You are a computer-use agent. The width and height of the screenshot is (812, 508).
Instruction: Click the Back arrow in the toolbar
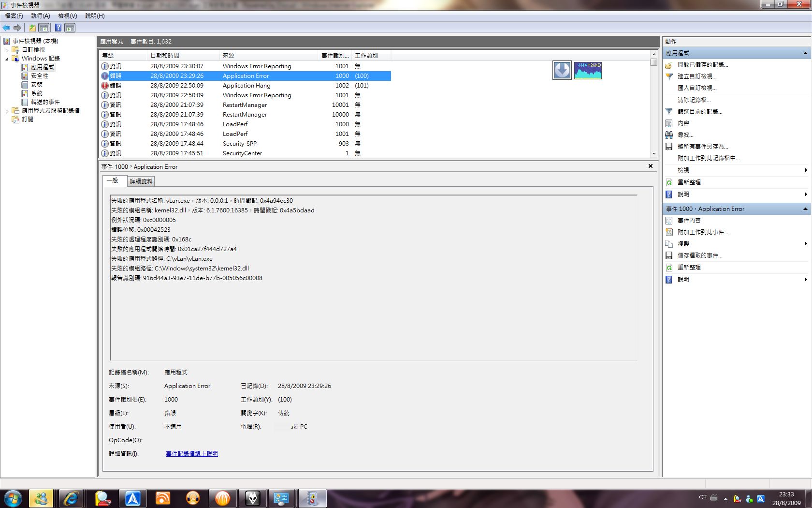coord(6,28)
